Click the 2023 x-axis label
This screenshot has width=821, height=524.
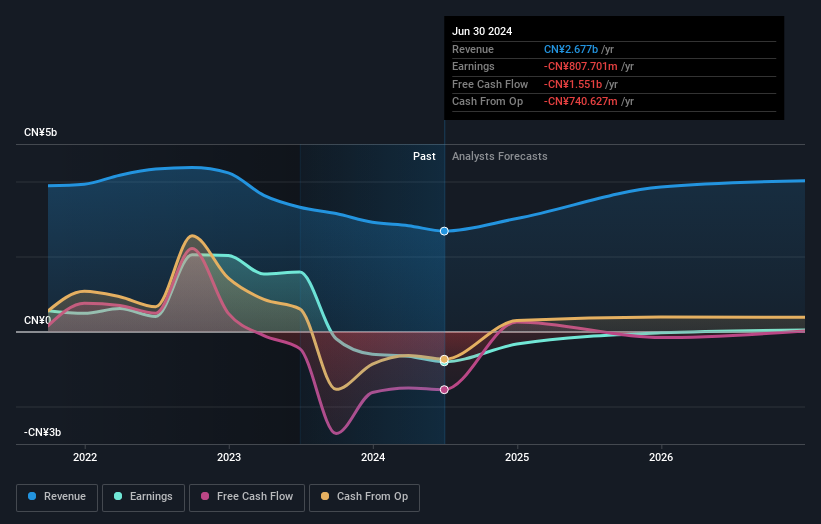tap(229, 458)
